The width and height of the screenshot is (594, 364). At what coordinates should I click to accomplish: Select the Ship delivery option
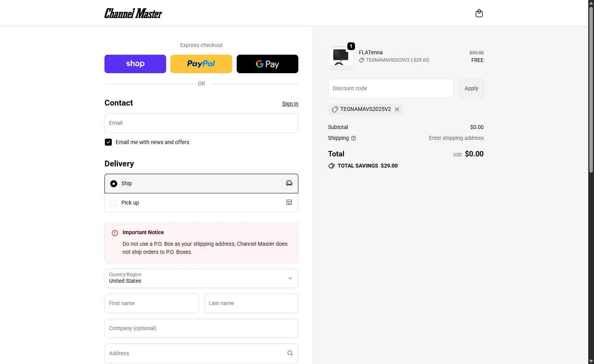pos(201,183)
